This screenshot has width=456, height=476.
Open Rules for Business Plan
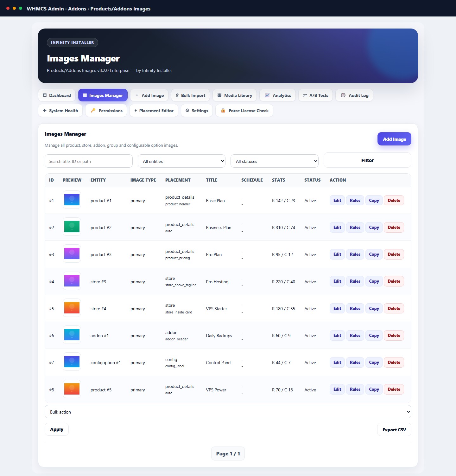[x=355, y=227]
